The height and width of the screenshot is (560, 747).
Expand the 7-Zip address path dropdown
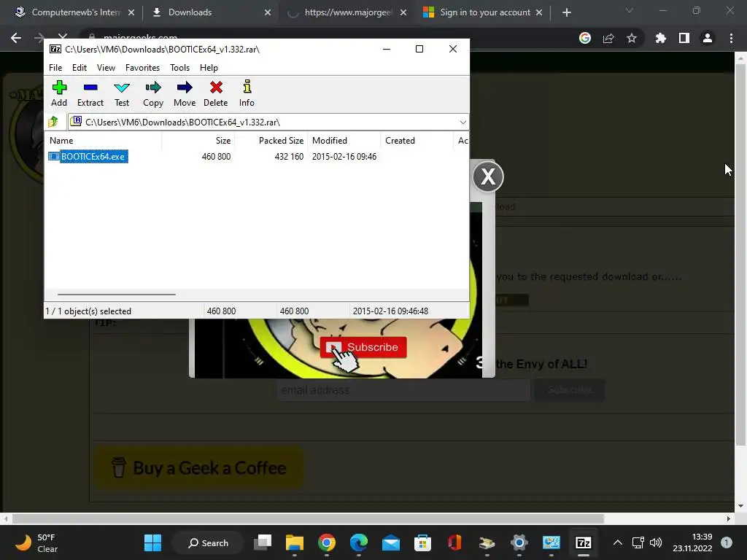tap(462, 122)
